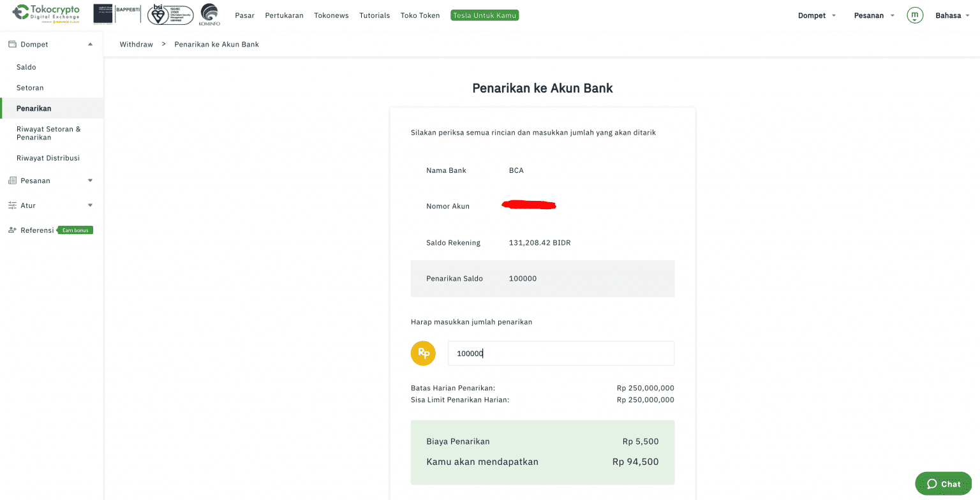This screenshot has height=500, width=980.
Task: Click the Sisa Limit Penarikan Harian value
Action: [x=646, y=400]
